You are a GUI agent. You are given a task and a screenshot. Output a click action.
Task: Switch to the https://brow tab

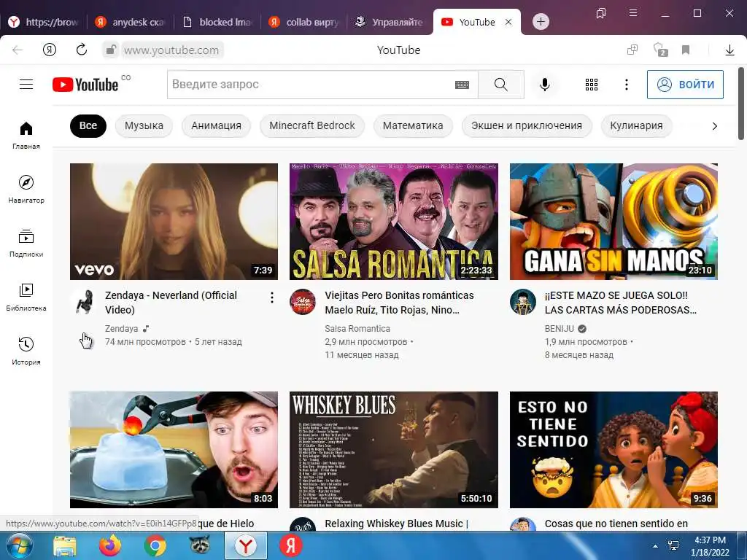coord(44,22)
